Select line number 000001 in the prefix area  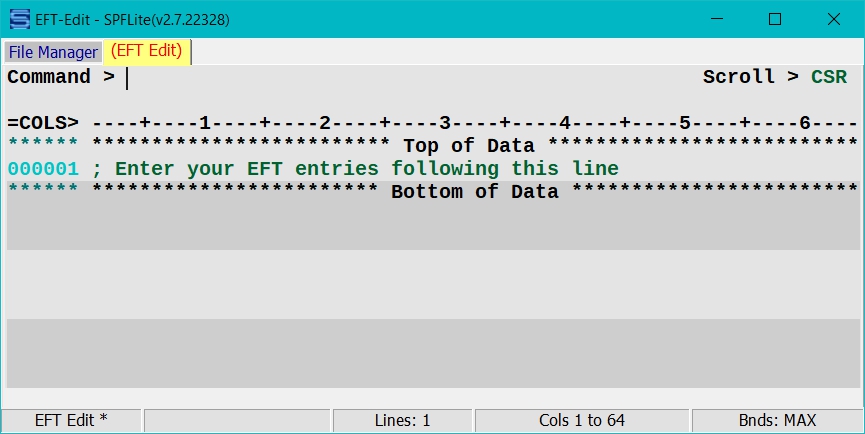pos(43,169)
